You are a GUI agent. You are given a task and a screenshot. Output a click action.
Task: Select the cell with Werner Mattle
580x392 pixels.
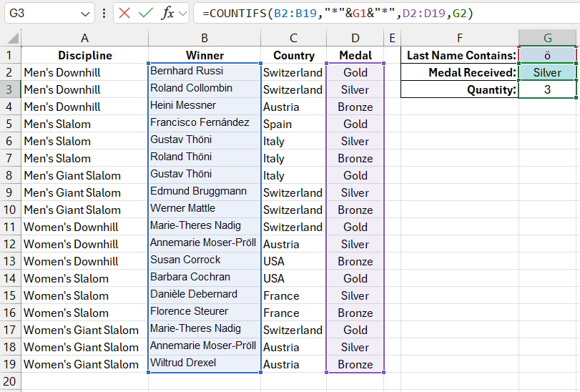point(205,210)
